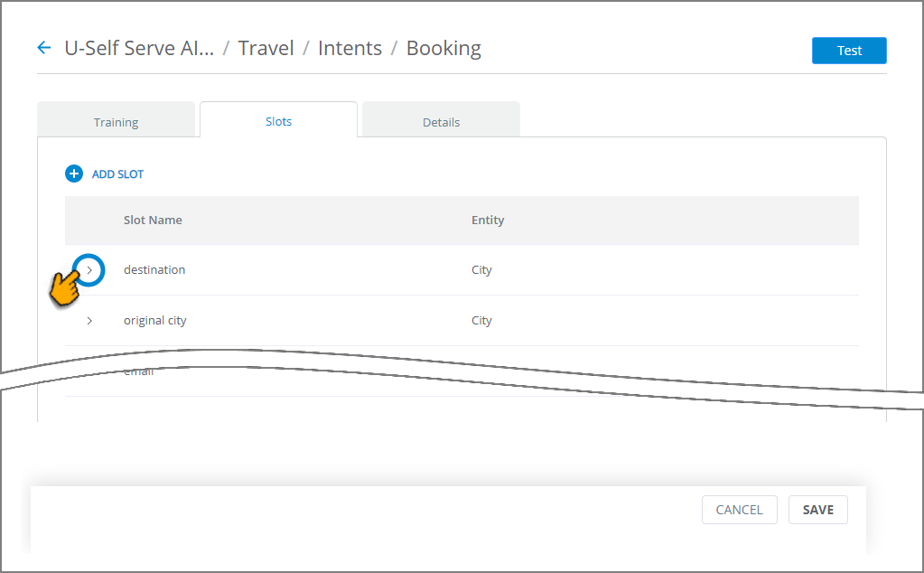Screen dimensions: 924x573
Task: Click the SAVE button
Action: click(817, 510)
